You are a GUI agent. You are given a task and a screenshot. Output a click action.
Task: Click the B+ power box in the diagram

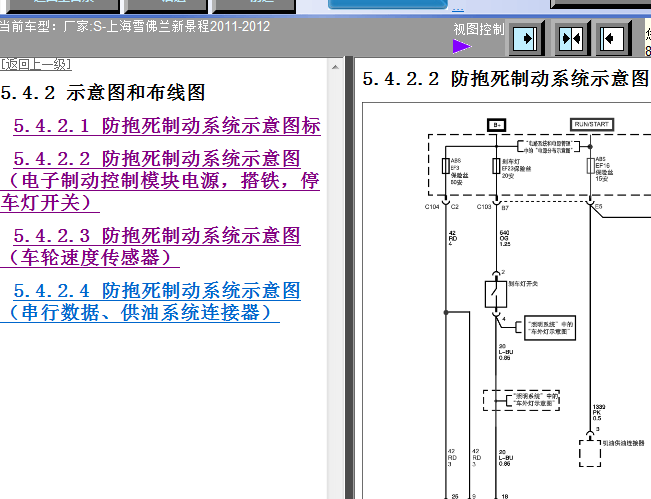coord(497,125)
